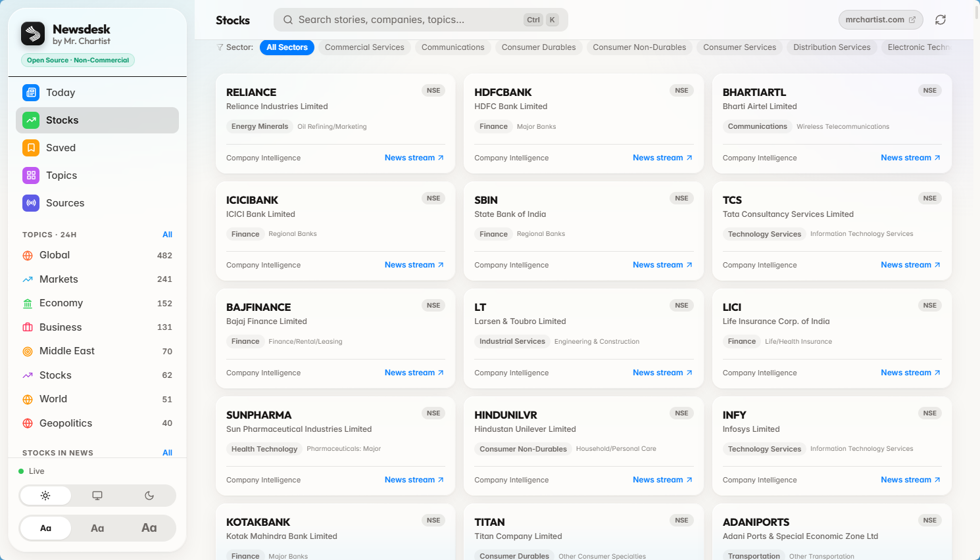Screen dimensions: 980x560
Task: Switch to dark theme
Action: coord(149,496)
